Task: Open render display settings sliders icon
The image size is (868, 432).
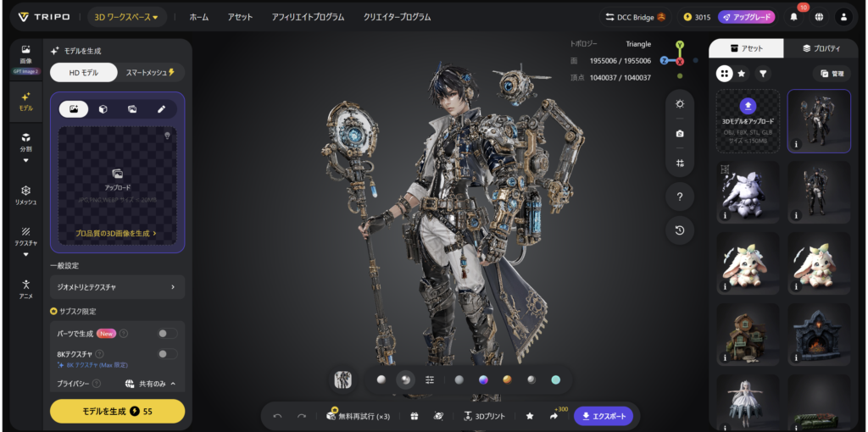Action: [430, 379]
